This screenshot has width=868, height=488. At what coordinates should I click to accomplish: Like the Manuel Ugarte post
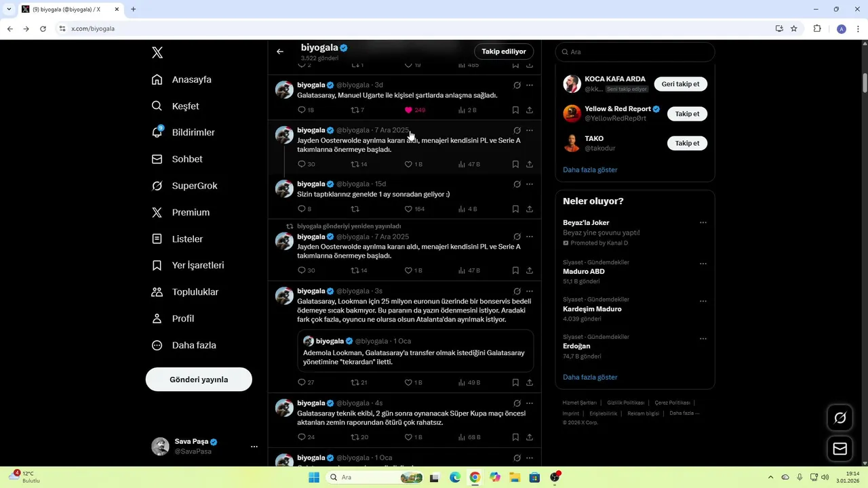(x=408, y=110)
